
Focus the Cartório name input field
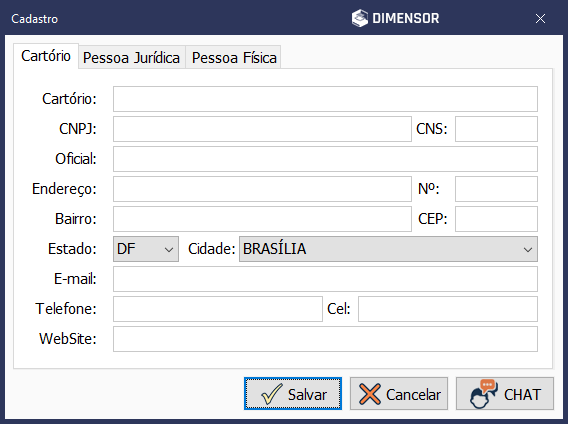pos(325,99)
